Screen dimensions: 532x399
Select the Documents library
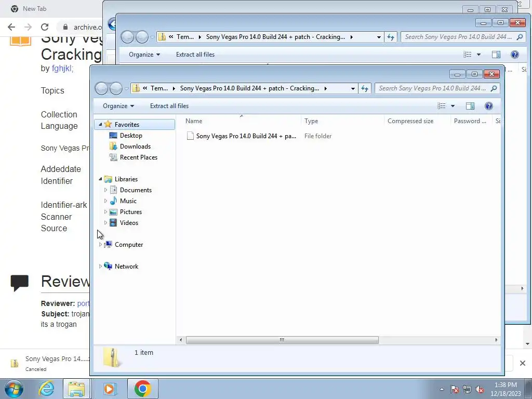(136, 190)
